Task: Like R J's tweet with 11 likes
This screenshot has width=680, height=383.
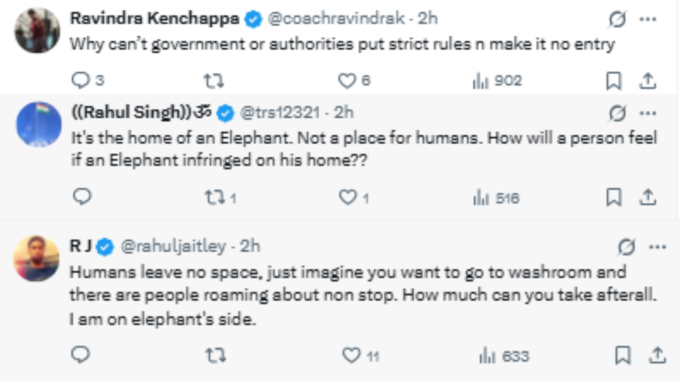Action: (x=361, y=356)
